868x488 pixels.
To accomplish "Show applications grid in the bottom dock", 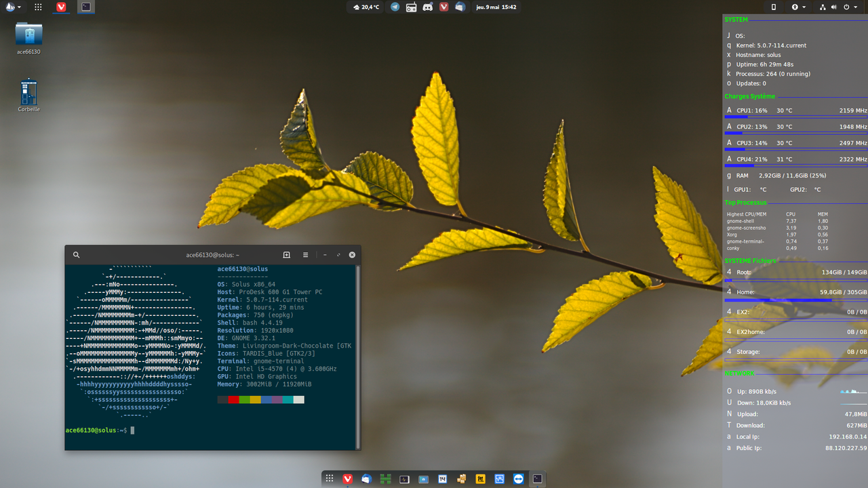I will click(x=330, y=479).
